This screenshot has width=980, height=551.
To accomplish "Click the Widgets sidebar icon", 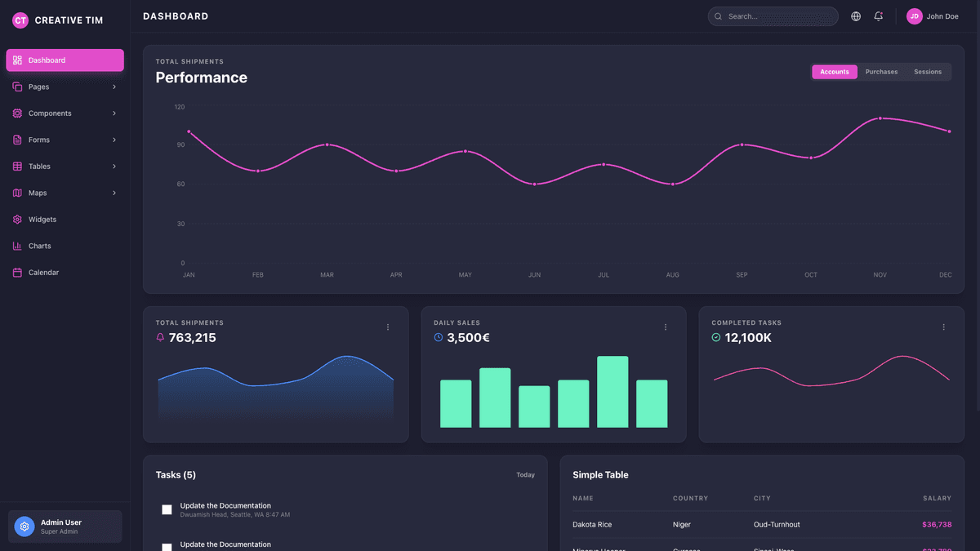I will (x=17, y=219).
